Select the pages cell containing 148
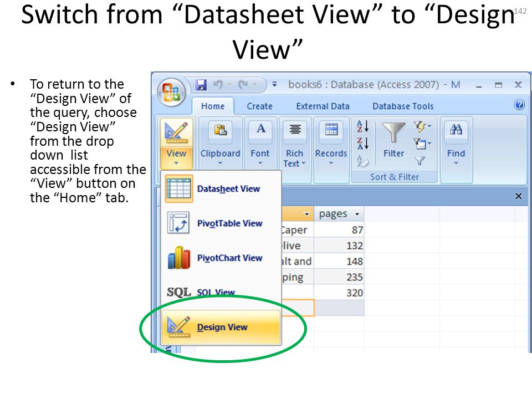 click(x=339, y=261)
